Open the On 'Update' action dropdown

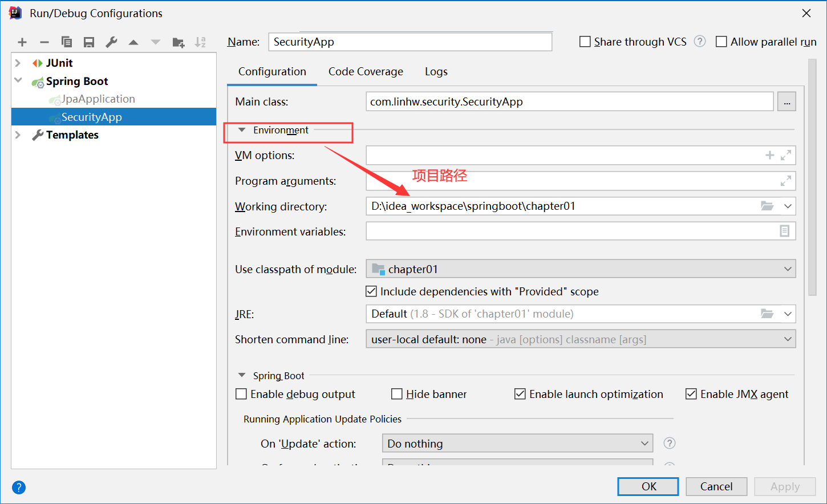(517, 444)
